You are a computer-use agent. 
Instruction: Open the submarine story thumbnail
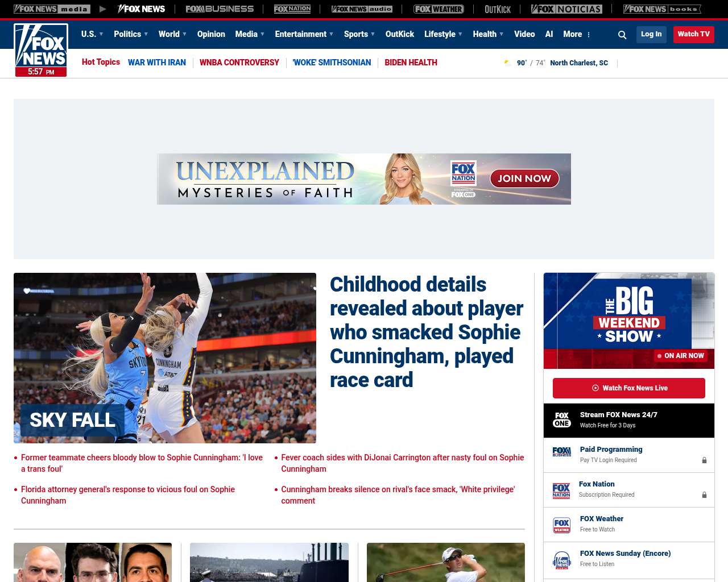[x=269, y=562]
